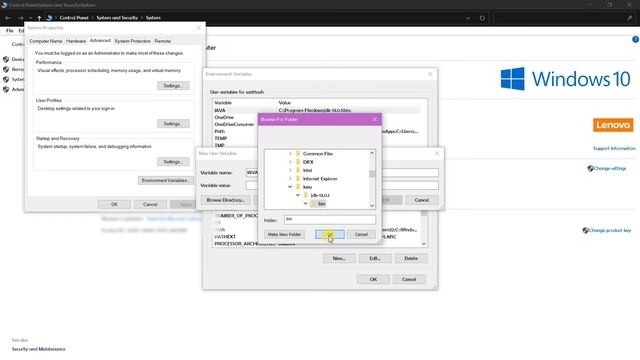Click Cancel in System Properties
The image size is (640, 360).
(150, 204)
